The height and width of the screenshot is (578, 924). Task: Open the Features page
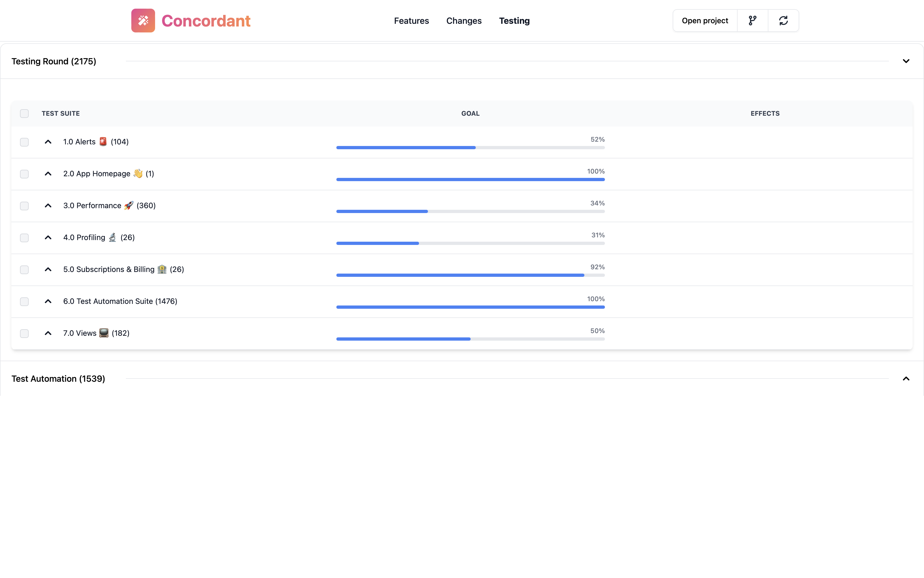(x=411, y=21)
